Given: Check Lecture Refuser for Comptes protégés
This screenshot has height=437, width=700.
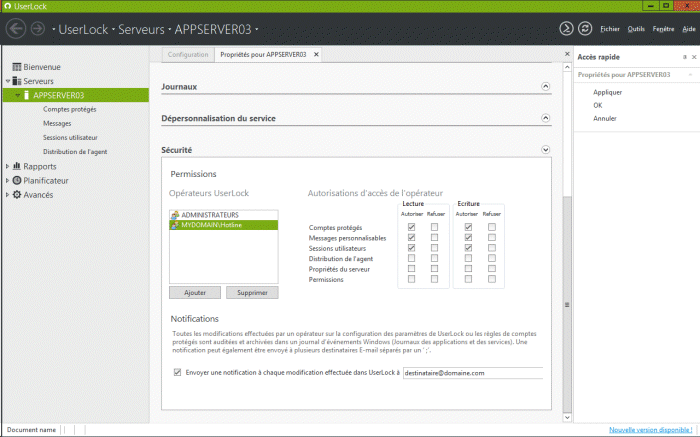Looking at the screenshot, I should [x=434, y=227].
